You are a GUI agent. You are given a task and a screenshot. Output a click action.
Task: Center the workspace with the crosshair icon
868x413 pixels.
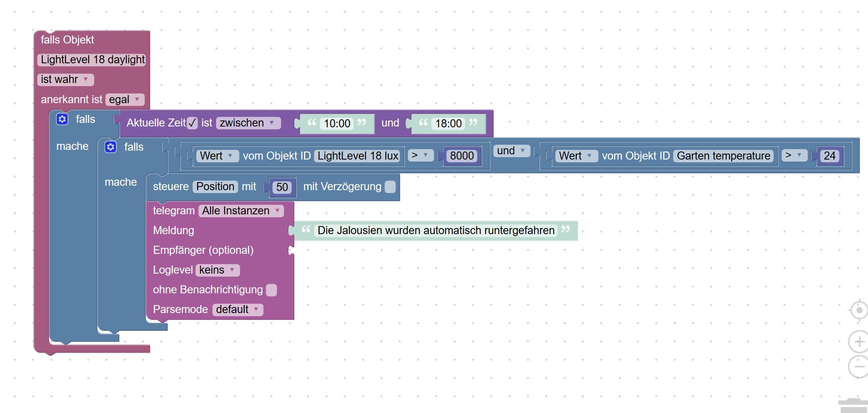click(859, 310)
